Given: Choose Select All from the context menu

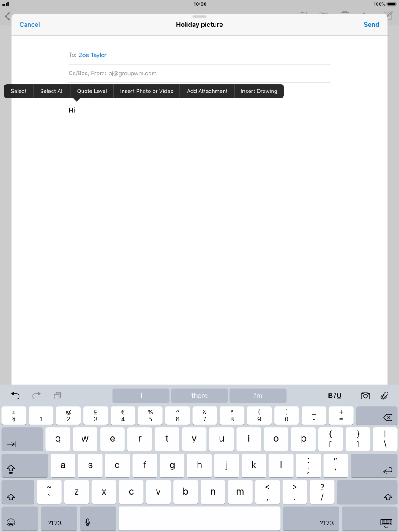Looking at the screenshot, I should [51, 91].
